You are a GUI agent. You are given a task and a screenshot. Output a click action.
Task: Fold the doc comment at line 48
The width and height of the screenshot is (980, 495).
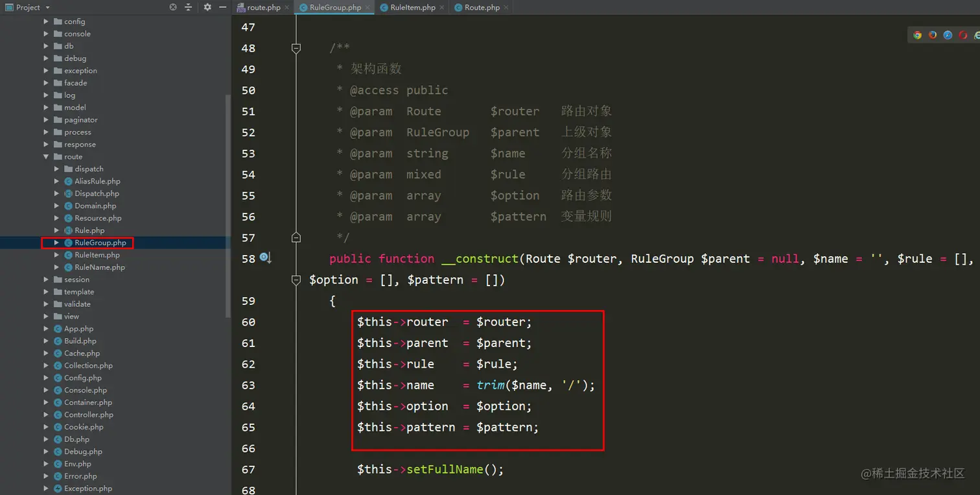296,48
